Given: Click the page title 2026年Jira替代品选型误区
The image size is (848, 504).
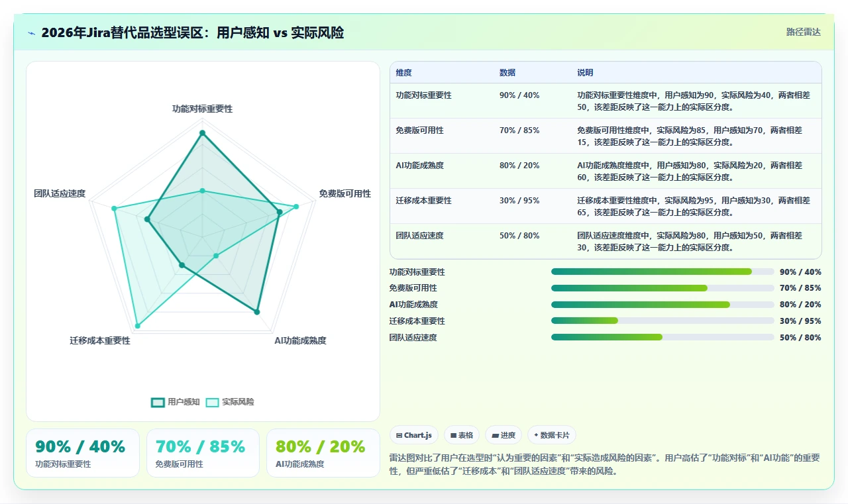Looking at the screenshot, I should pos(192,32).
